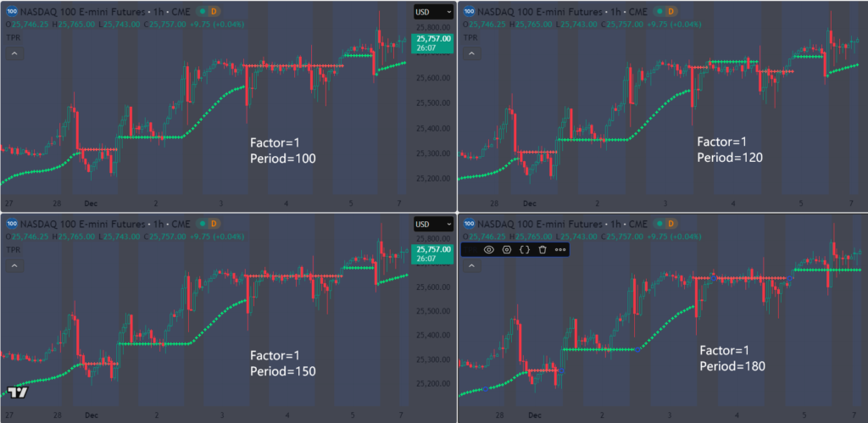Select the TPR legend label in Period=100 chart

tap(13, 37)
